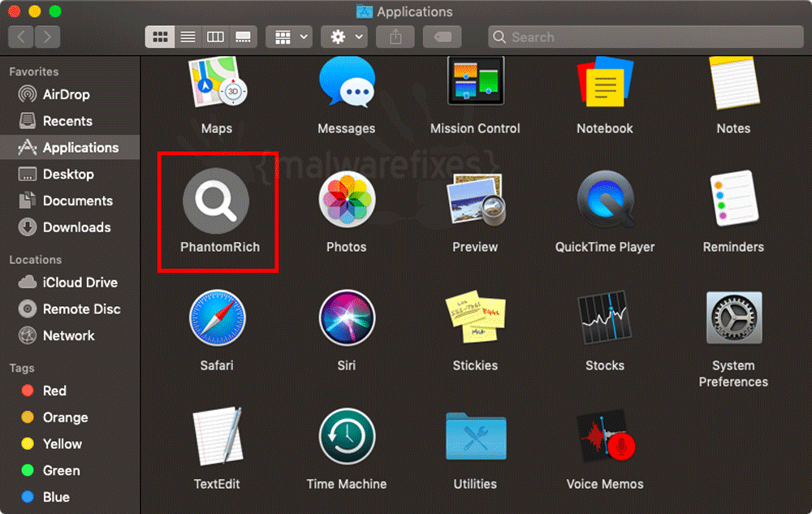The width and height of the screenshot is (812, 514).
Task: Close the Applications Finder window
Action: [x=14, y=11]
